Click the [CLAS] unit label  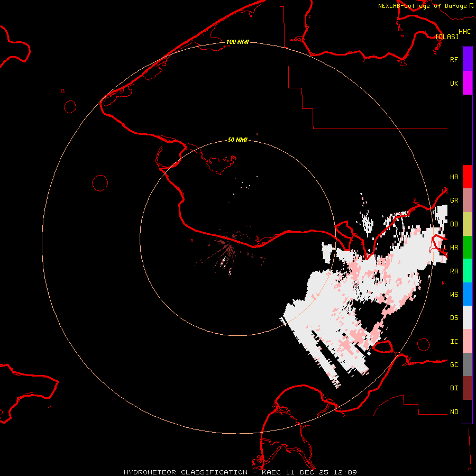[x=446, y=36]
